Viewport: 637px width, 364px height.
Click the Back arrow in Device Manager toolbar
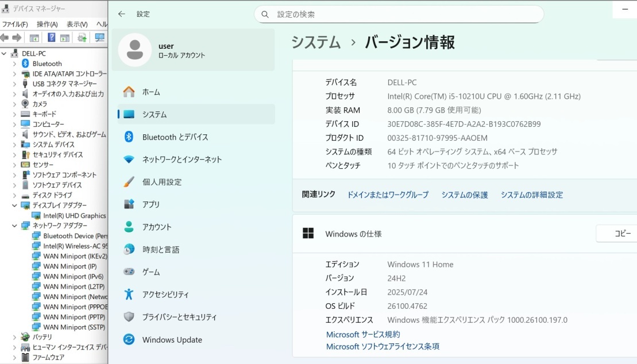(5, 38)
